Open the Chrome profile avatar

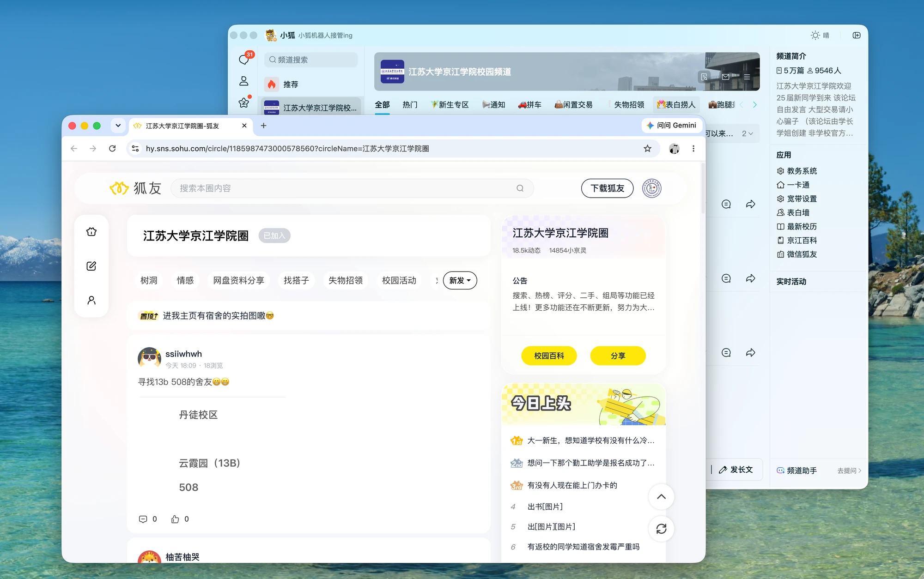[674, 148]
